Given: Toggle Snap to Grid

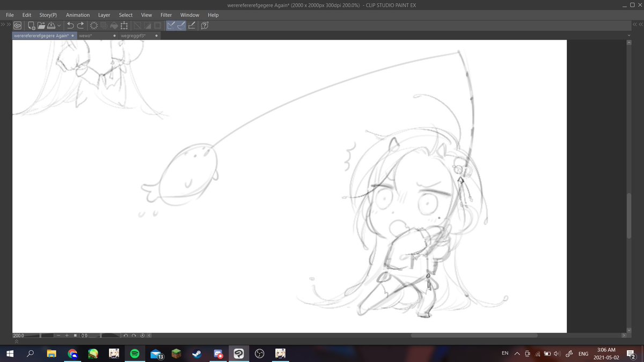Looking at the screenshot, I should tap(192, 25).
